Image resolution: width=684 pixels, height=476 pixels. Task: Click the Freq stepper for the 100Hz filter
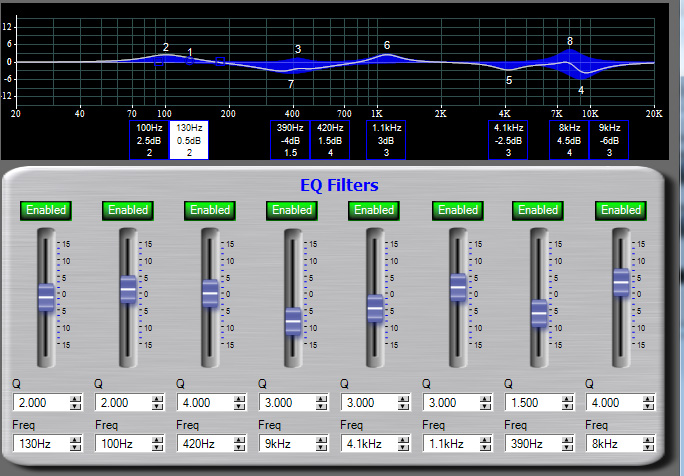[157, 441]
